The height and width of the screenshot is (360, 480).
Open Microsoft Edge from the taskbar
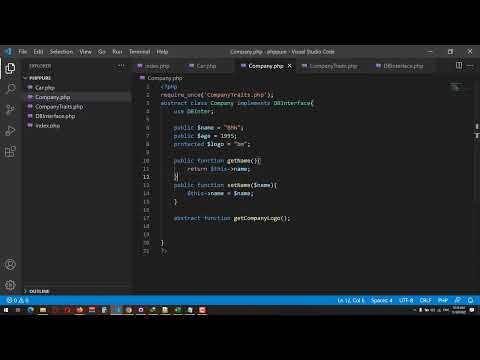coord(30,310)
